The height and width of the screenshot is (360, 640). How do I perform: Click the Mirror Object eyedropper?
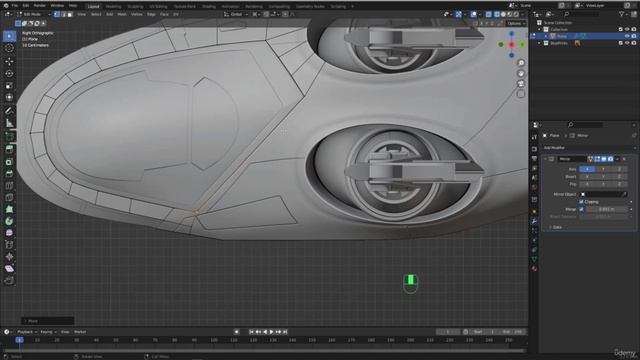(x=624, y=194)
